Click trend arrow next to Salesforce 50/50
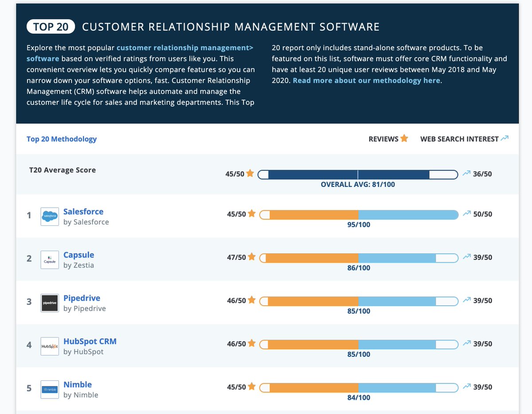This screenshot has width=532, height=414. (x=466, y=213)
